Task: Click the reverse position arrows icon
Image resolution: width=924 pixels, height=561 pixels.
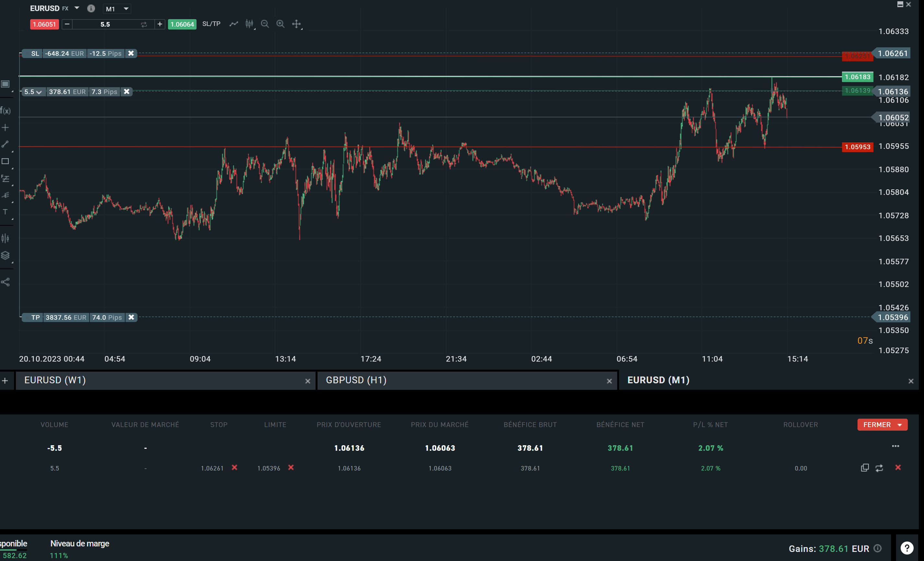Action: click(x=879, y=468)
